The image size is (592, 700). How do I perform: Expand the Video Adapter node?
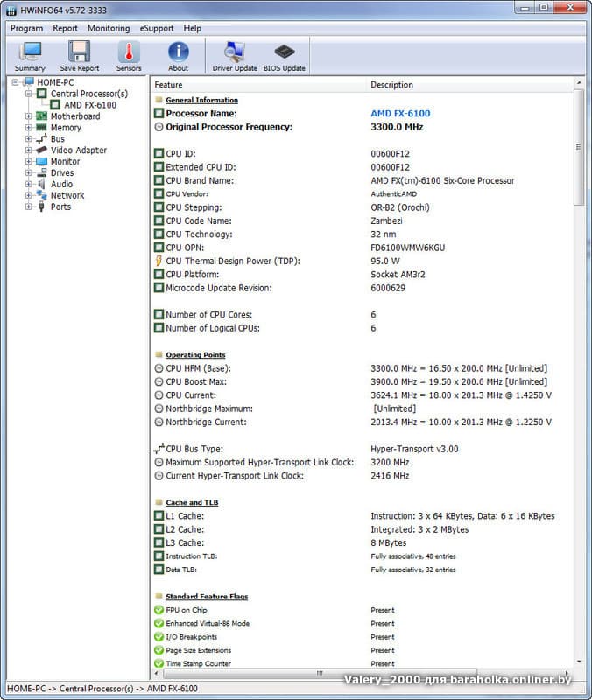29,150
